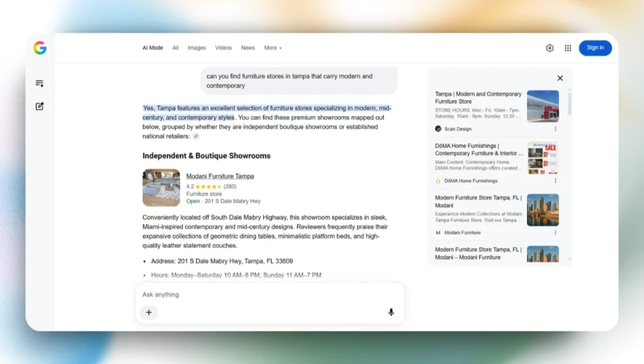Switch to the All results tab
Screen dimensions: 644x364
pyautogui.click(x=175, y=48)
